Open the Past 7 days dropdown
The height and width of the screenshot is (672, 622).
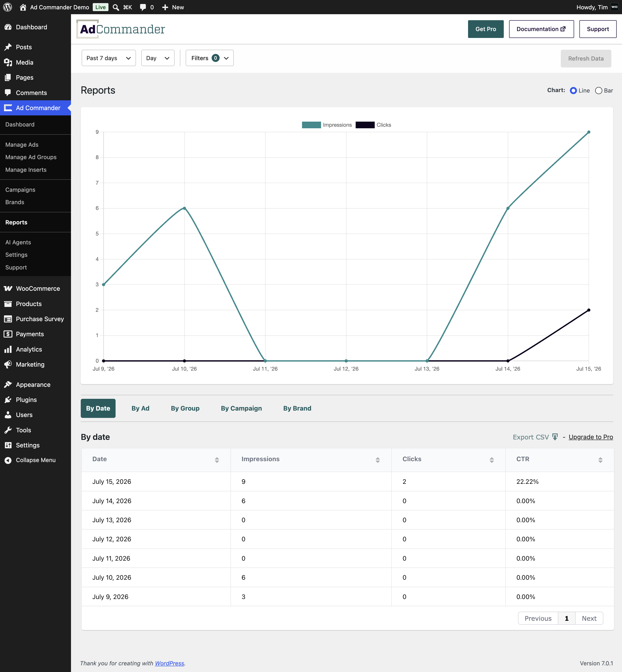click(x=109, y=58)
